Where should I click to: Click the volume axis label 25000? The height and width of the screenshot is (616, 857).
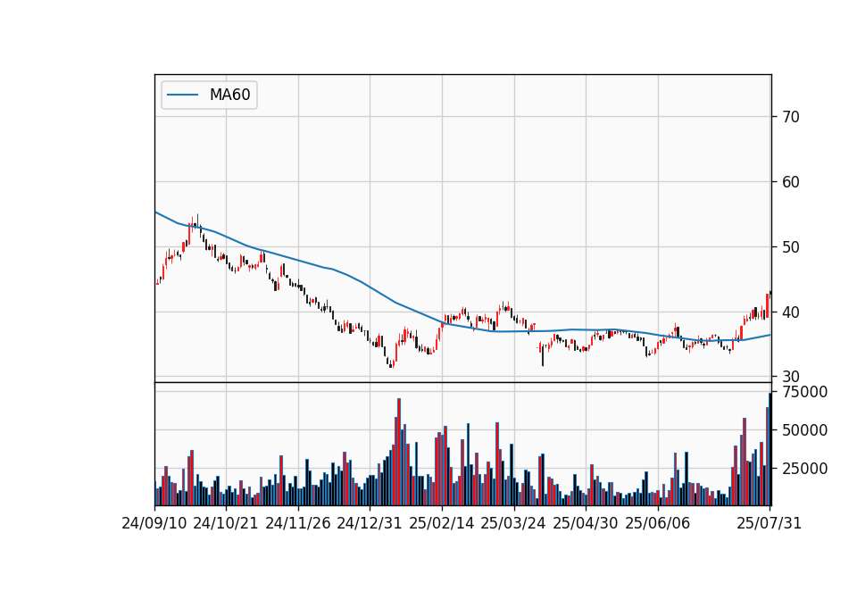tap(805, 469)
